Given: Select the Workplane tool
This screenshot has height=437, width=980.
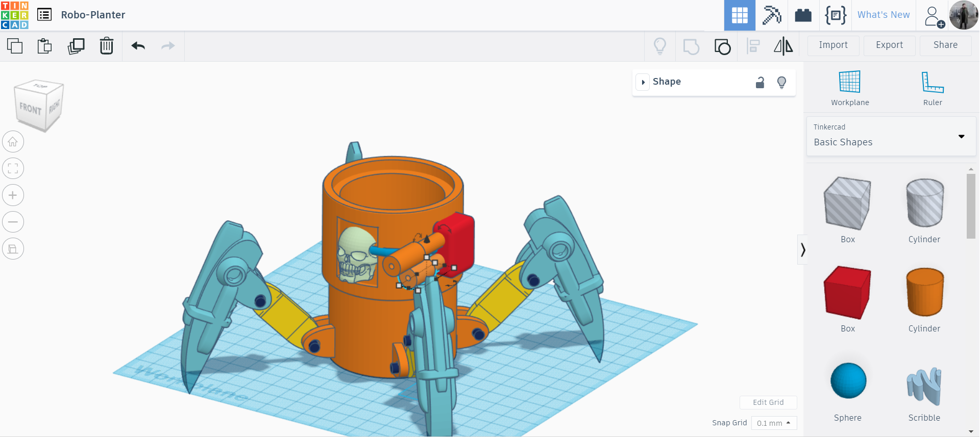Looking at the screenshot, I should click(x=850, y=88).
